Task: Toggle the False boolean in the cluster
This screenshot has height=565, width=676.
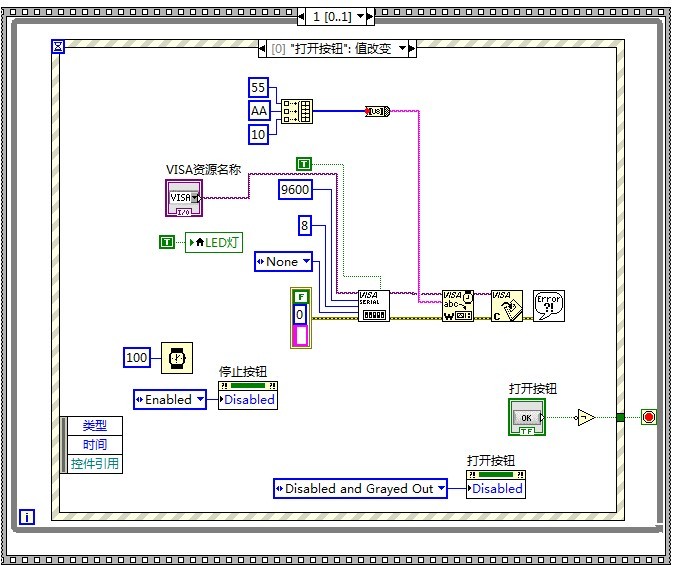Action: pos(300,296)
